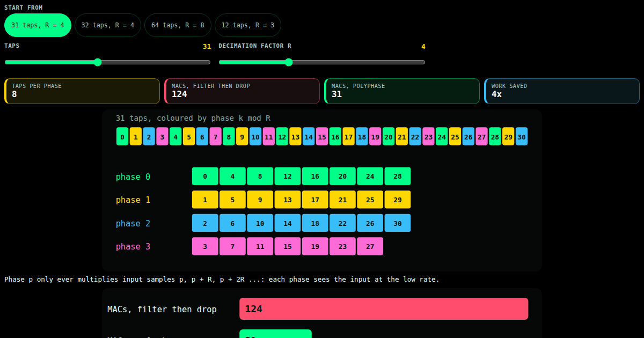The width and height of the screenshot is (644, 338).
Task: Click tap 26 in the phase 2 row
Action: click(370, 223)
